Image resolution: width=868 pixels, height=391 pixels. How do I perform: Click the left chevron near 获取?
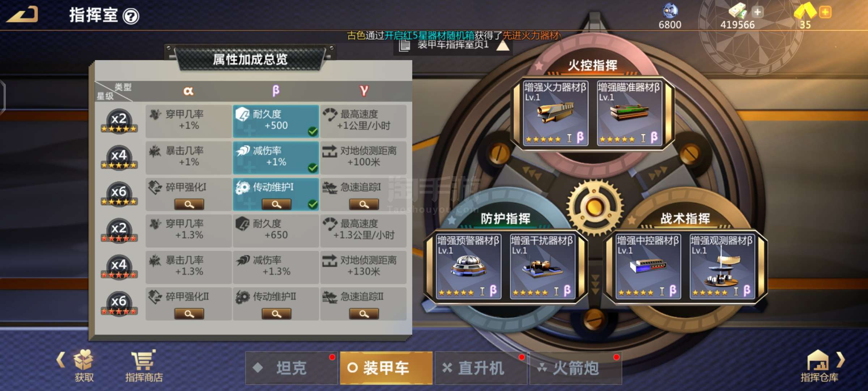[x=61, y=360]
